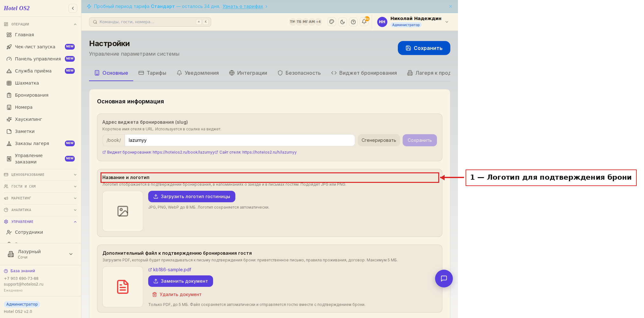Image resolution: width=644 pixels, height=318 pixels.
Task: Click Заменить документ button
Action: click(x=181, y=281)
